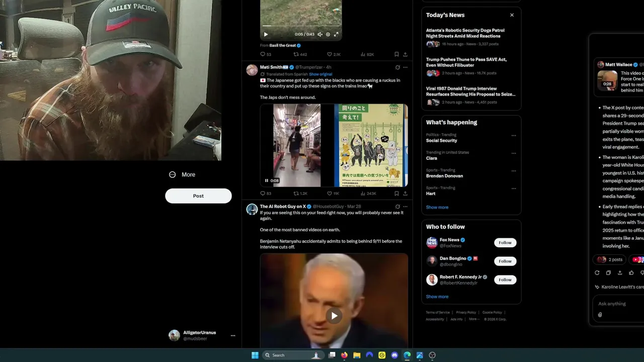Screen dimensions: 644x362
Task: Open more options on Mati Smith's post
Action: [x=405, y=67]
